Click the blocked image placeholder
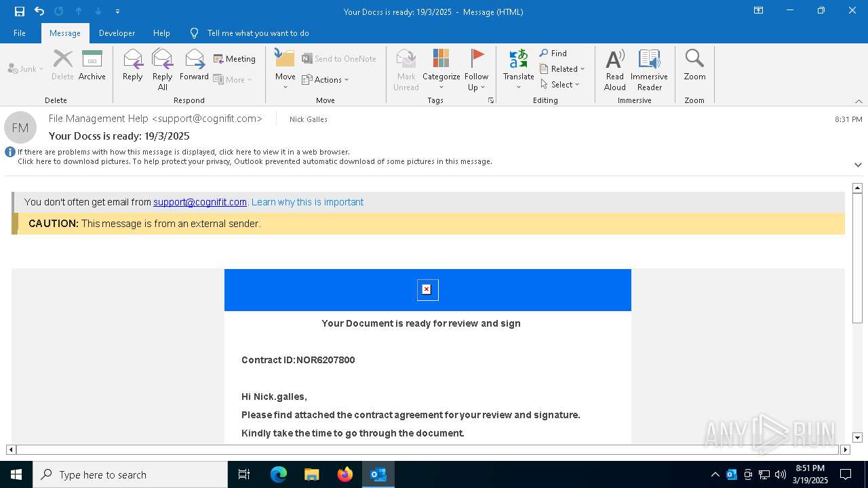868x488 pixels. [428, 290]
